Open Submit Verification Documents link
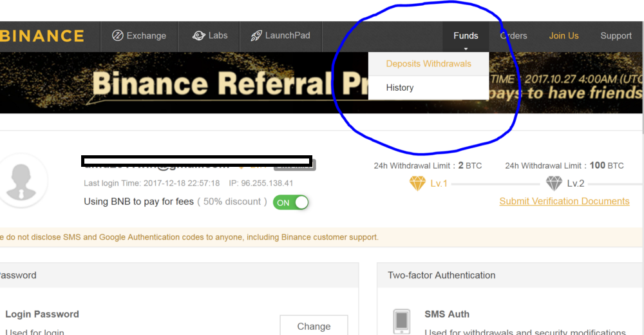This screenshot has height=335, width=644. click(x=564, y=201)
